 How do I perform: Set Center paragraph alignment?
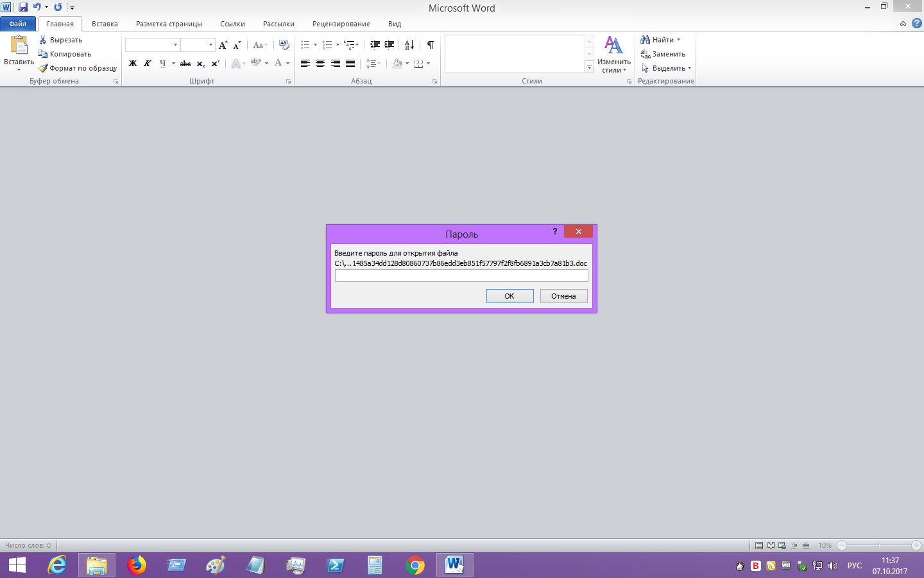point(320,64)
